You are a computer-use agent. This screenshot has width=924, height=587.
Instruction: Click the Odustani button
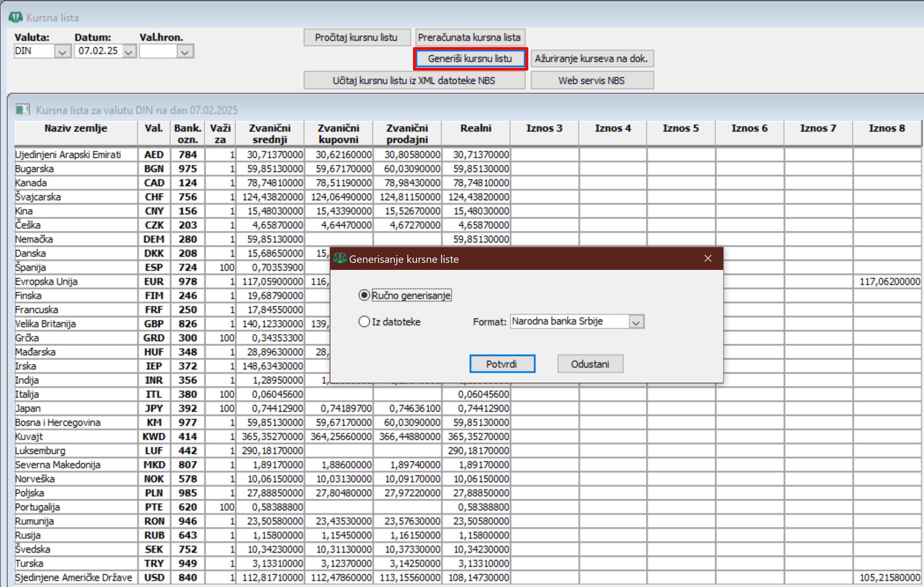tap(590, 364)
